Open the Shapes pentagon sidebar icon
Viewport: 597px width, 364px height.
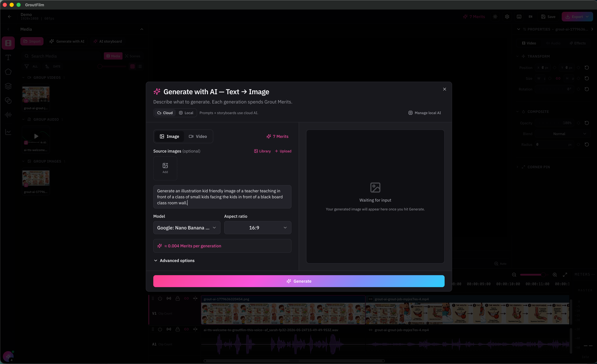point(8,72)
